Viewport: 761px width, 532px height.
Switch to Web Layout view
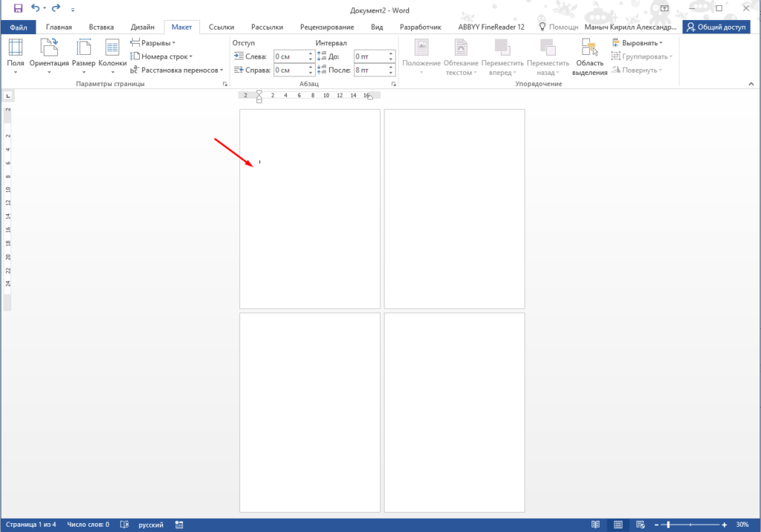coord(640,525)
